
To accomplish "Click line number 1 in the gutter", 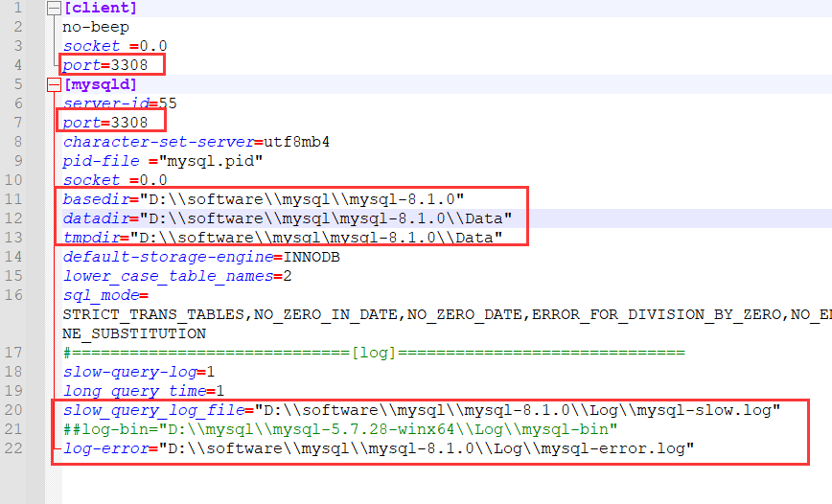I will pos(18,8).
